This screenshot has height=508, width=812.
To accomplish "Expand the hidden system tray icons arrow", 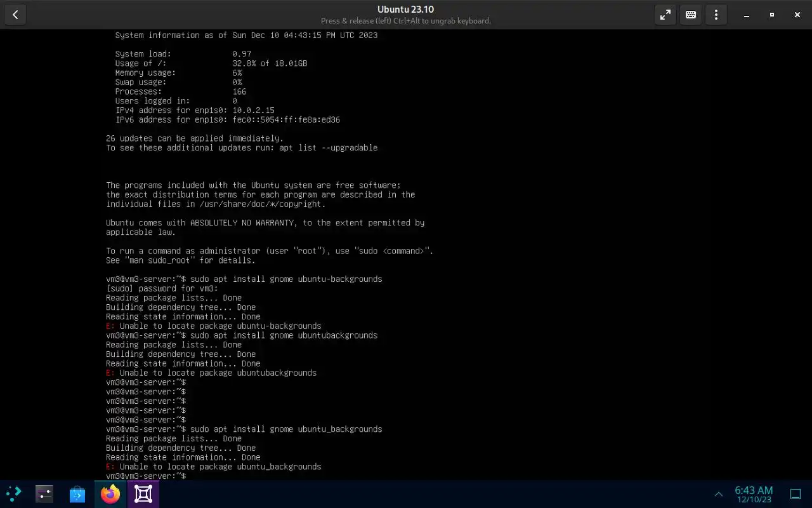I will point(719,494).
